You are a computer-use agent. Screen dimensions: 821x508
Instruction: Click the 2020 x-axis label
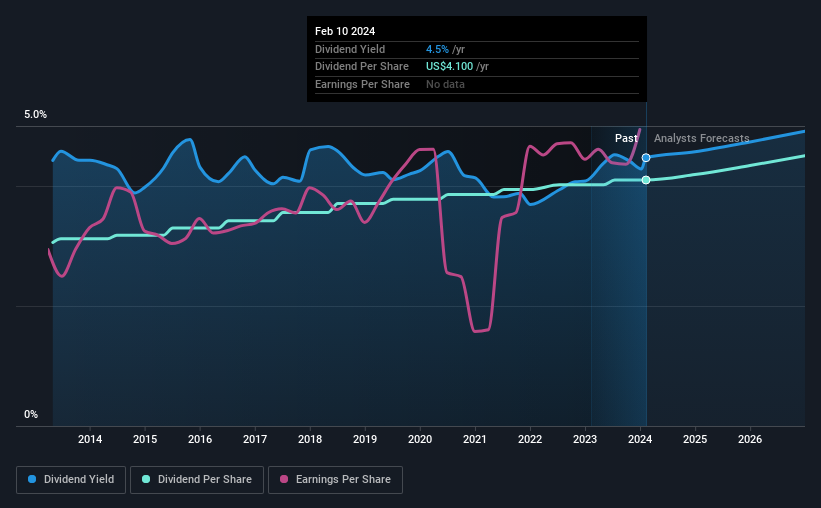(420, 439)
